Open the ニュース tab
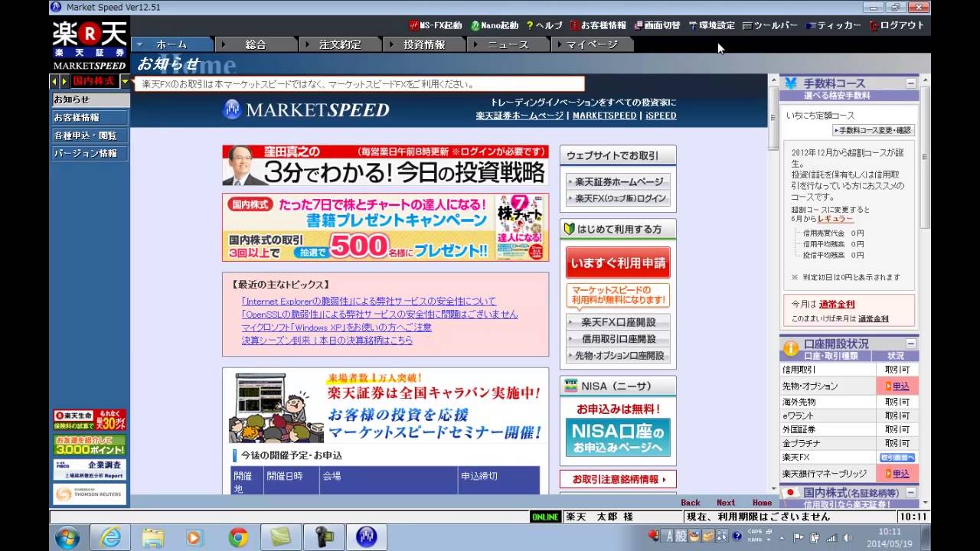Viewport: 980px width, 551px height. [508, 44]
